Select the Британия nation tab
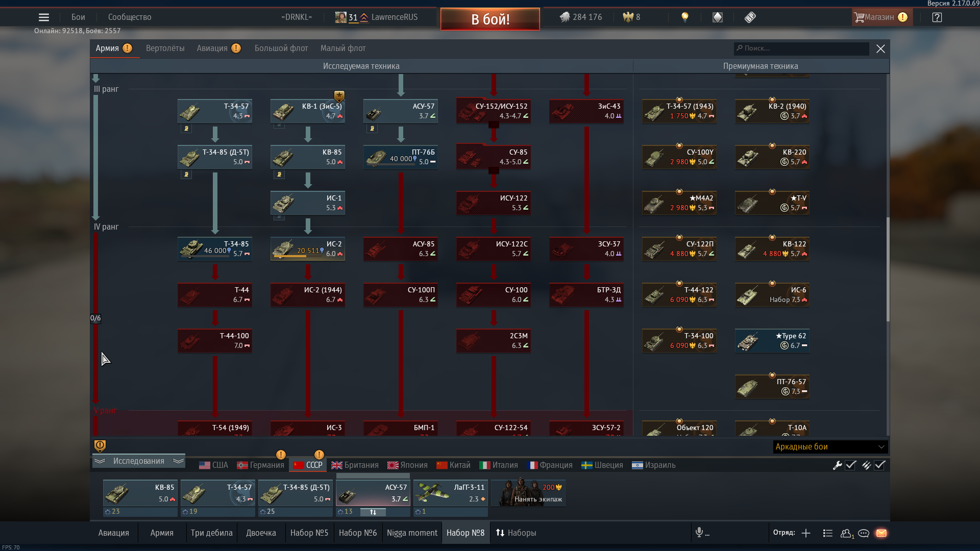This screenshot has height=551, width=980. [355, 465]
